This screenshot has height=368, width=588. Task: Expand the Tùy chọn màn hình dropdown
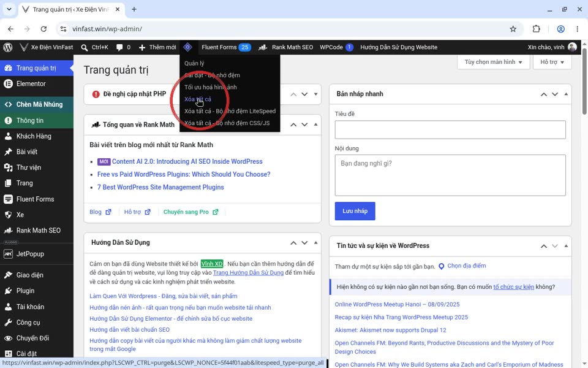coord(493,62)
